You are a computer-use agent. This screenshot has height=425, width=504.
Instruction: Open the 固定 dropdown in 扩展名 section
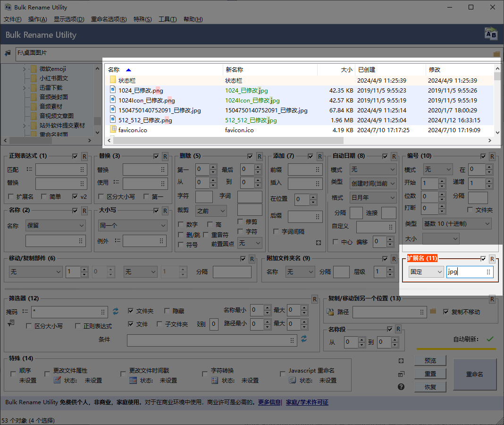pyautogui.click(x=426, y=272)
